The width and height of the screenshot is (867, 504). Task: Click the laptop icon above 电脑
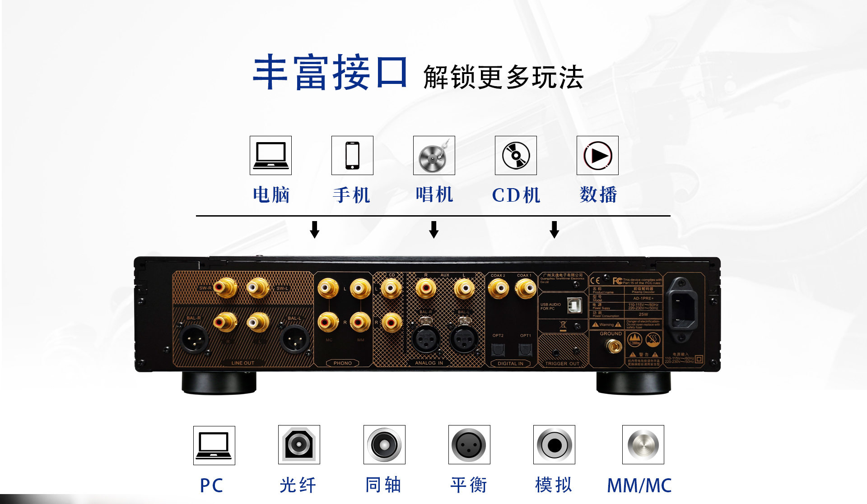270,155
